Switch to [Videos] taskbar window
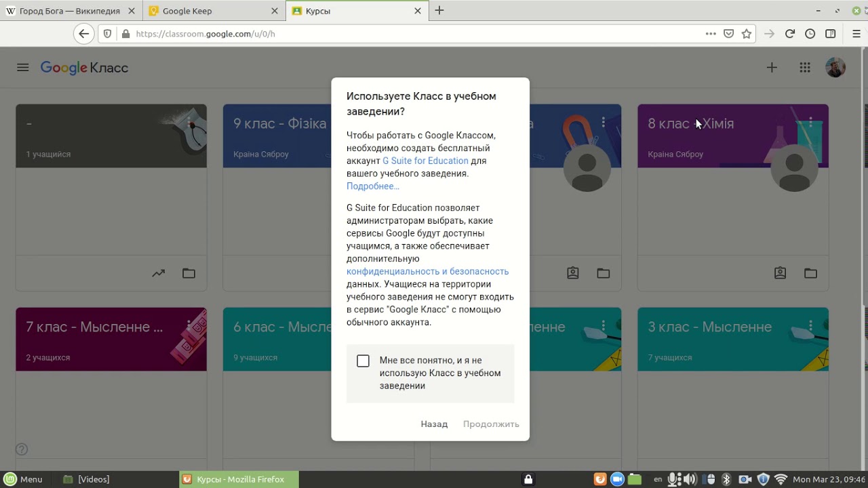This screenshot has width=868, height=488. [86, 479]
